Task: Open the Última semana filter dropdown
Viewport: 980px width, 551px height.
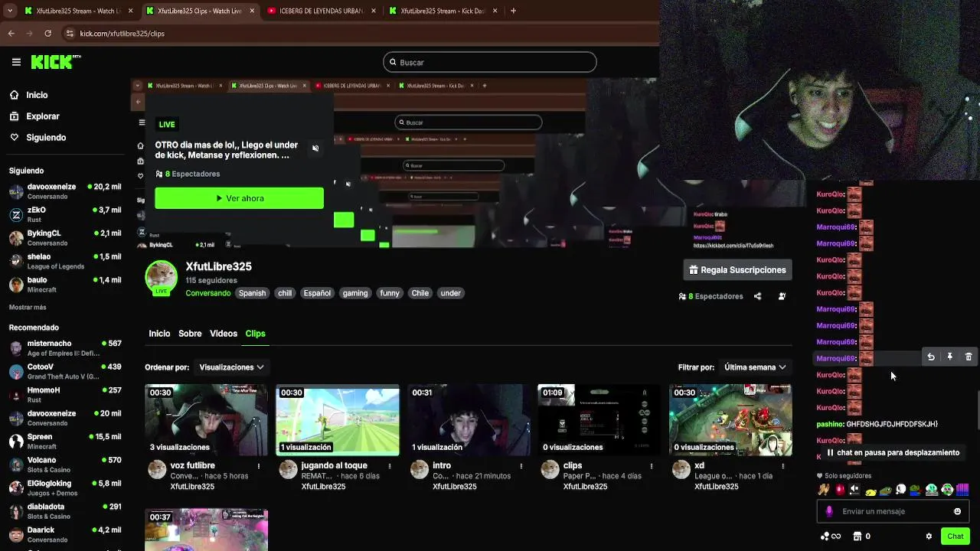Action: [755, 367]
